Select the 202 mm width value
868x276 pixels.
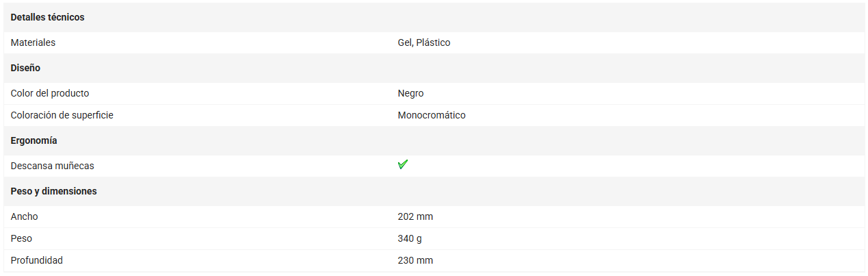(415, 216)
